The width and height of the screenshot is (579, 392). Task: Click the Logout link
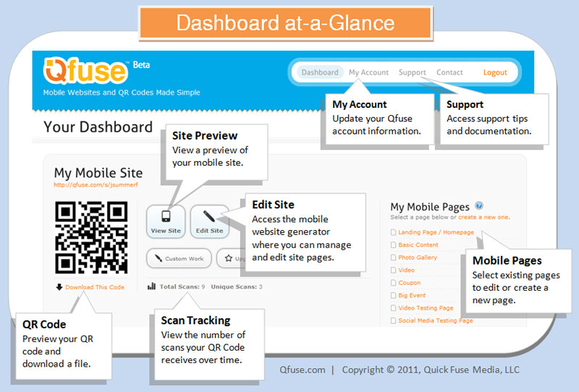(x=495, y=72)
